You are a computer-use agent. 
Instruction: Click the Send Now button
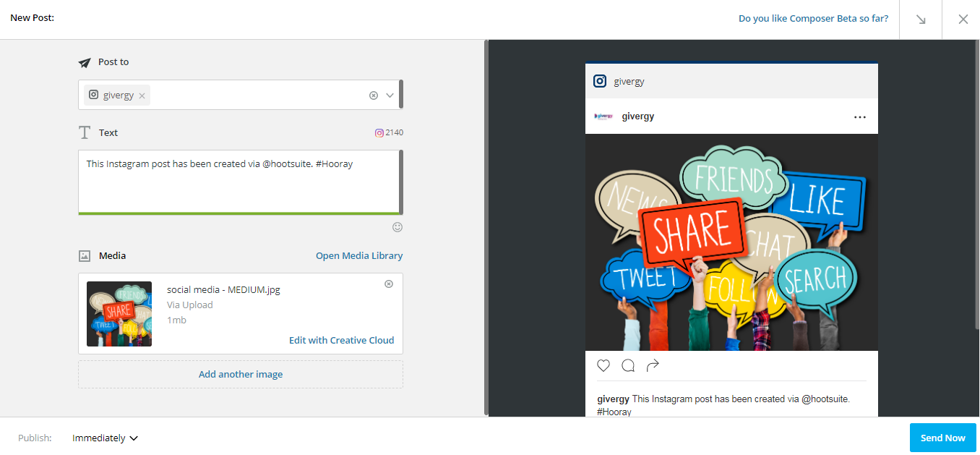click(943, 438)
